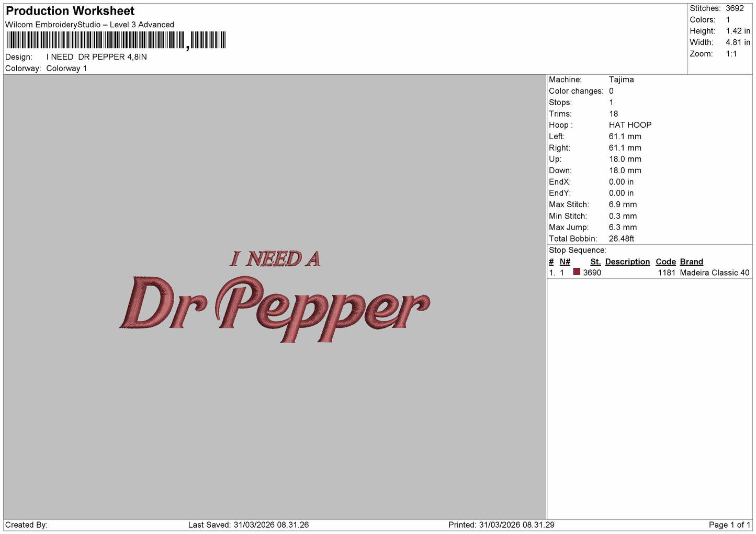Screen dimensions: 756x534
Task: Click the Total Bobbin label
Action: coord(572,238)
